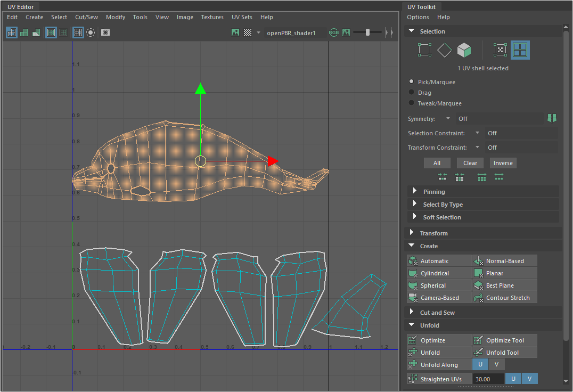Click the Automatic projection icon

coord(413,261)
